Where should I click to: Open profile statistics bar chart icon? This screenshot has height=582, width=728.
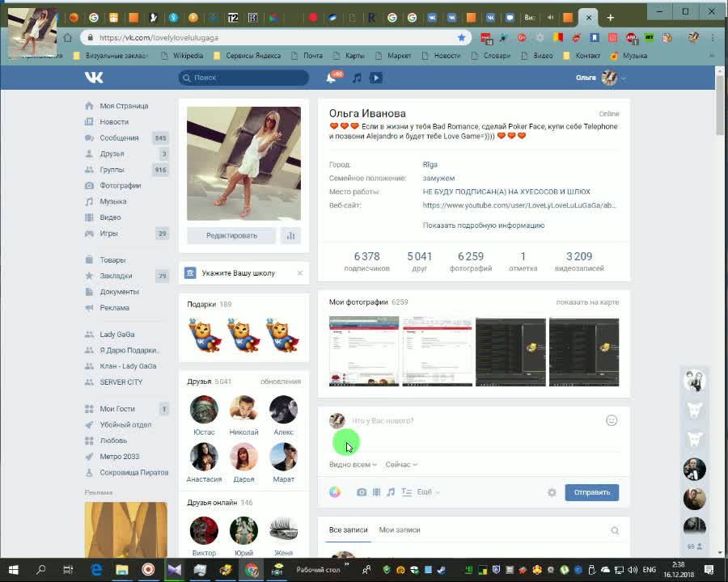click(x=290, y=235)
